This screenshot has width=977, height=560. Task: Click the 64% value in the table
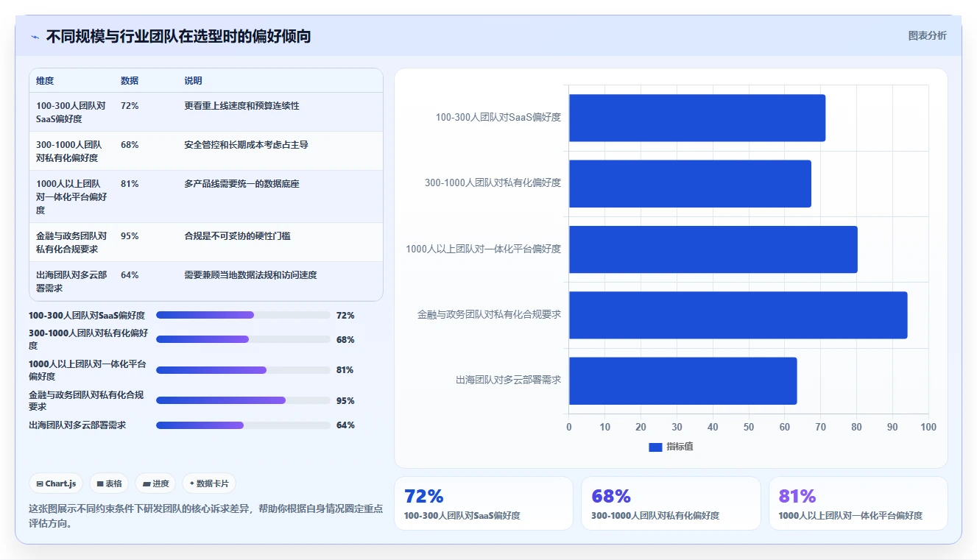tap(130, 275)
